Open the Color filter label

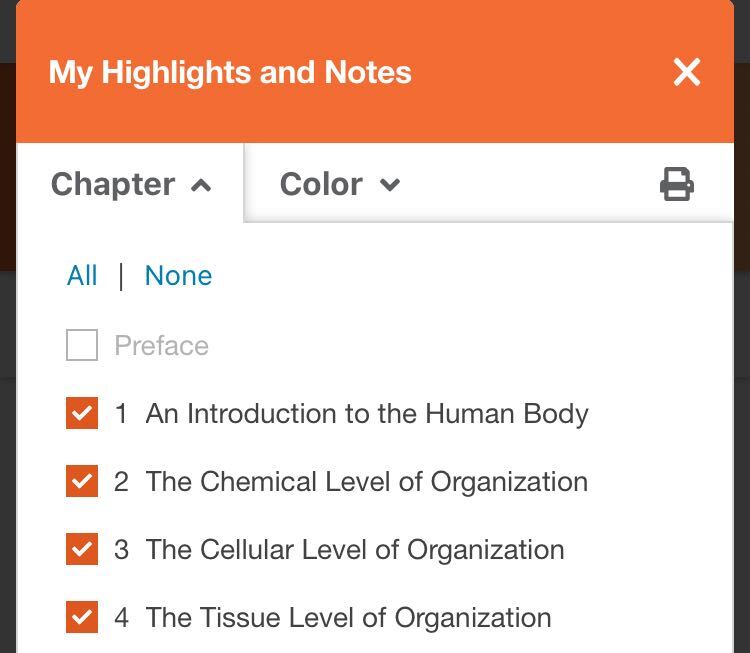pos(321,184)
